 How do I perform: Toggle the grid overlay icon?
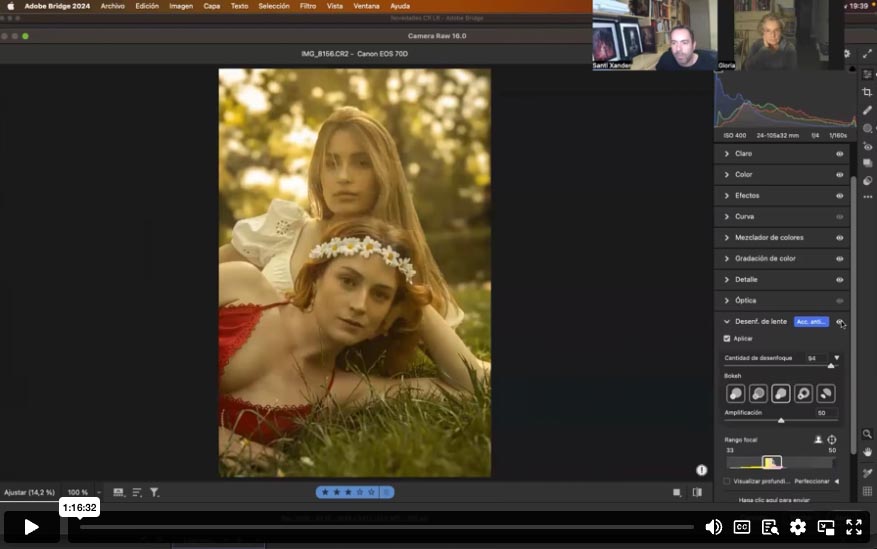867,491
